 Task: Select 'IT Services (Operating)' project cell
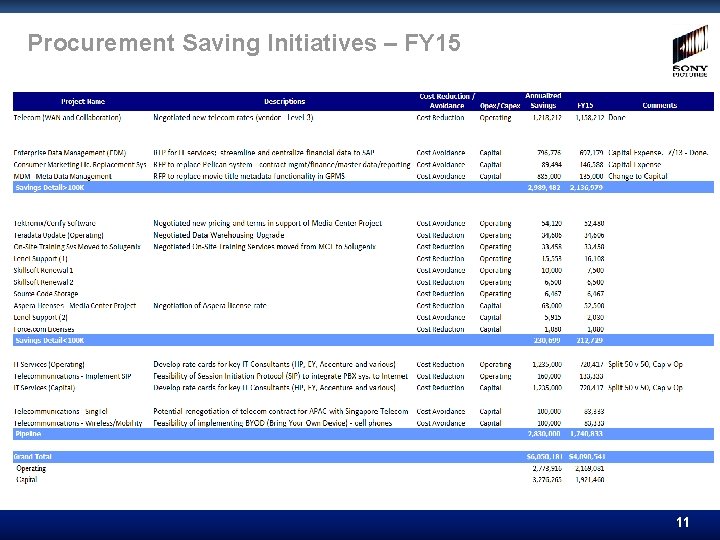pos(49,365)
